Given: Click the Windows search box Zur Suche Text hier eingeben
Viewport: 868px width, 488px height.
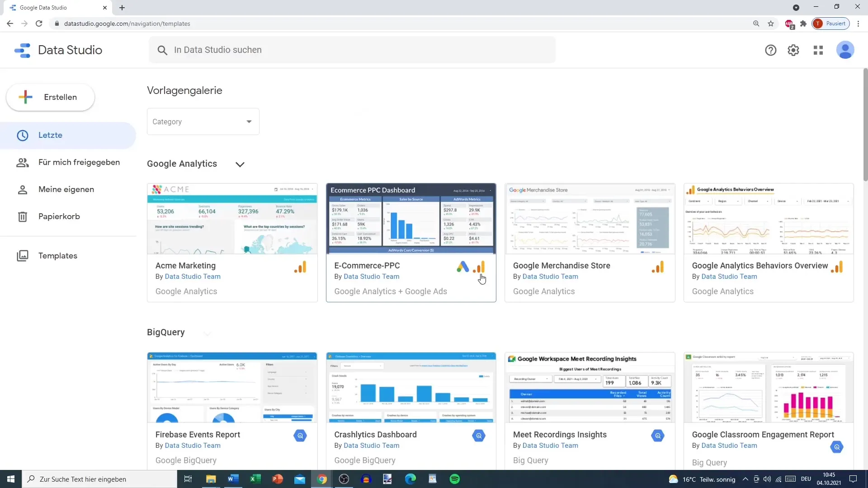Looking at the screenshot, I should tap(99, 479).
